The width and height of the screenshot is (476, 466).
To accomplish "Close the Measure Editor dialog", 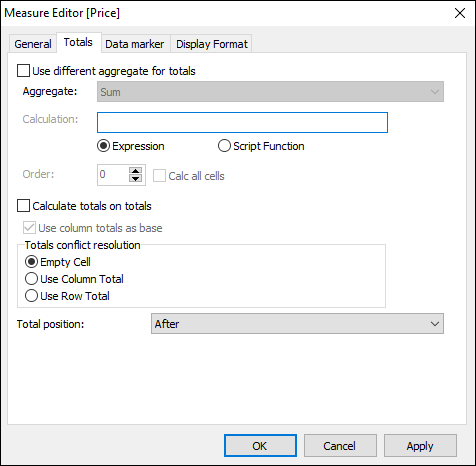I will 460,13.
